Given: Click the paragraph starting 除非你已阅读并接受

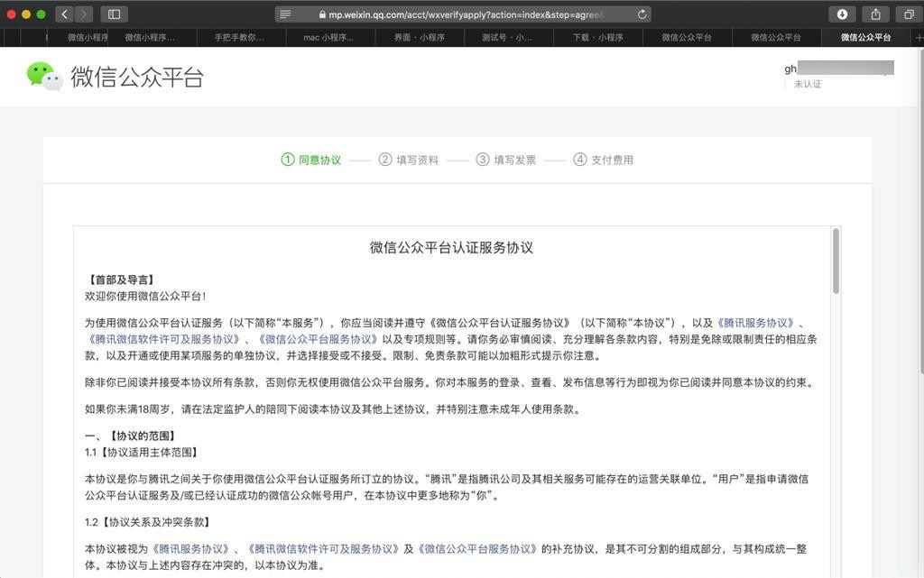Looking at the screenshot, I should point(451,382).
